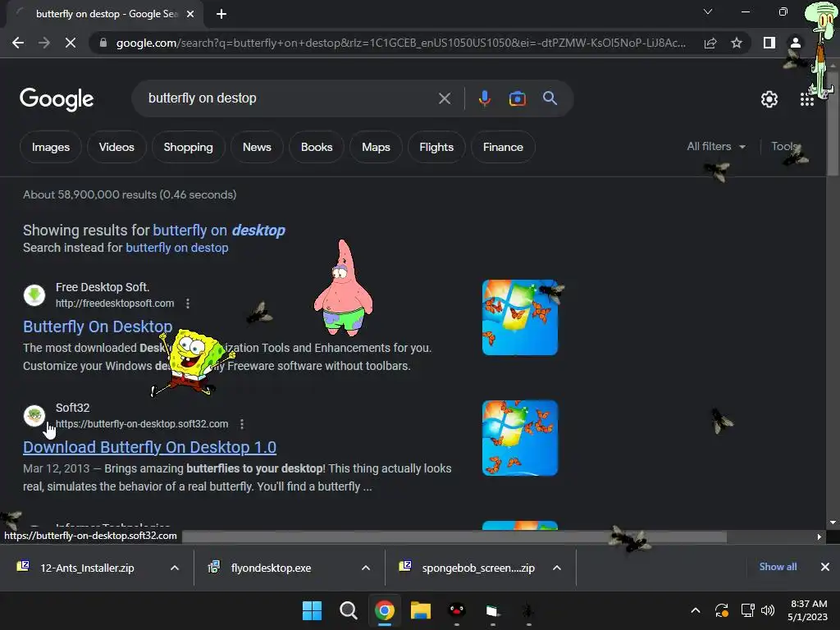The height and width of the screenshot is (630, 840).
Task: Filter results by Images
Action: point(50,147)
